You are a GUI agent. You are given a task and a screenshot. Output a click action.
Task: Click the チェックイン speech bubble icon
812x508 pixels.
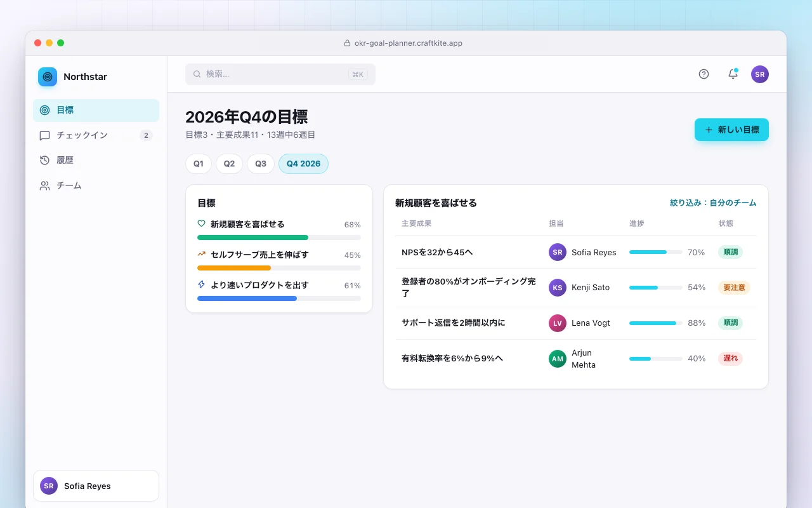[x=44, y=135]
